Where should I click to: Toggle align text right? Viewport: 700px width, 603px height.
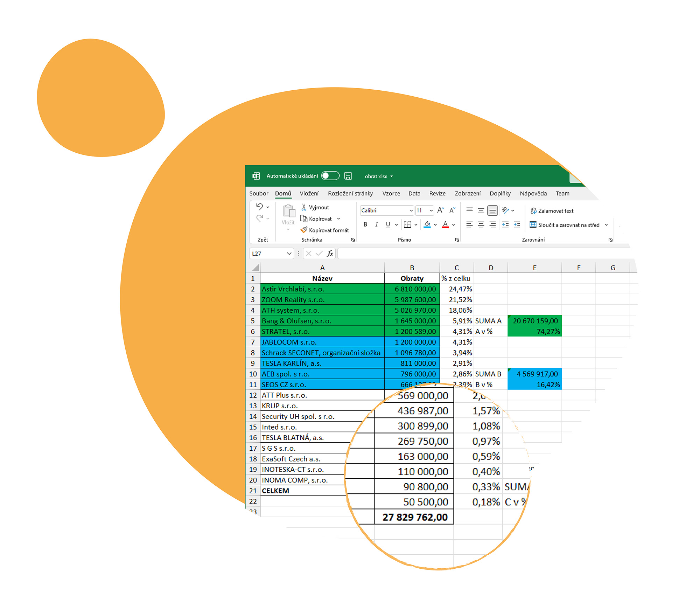pos(492,224)
